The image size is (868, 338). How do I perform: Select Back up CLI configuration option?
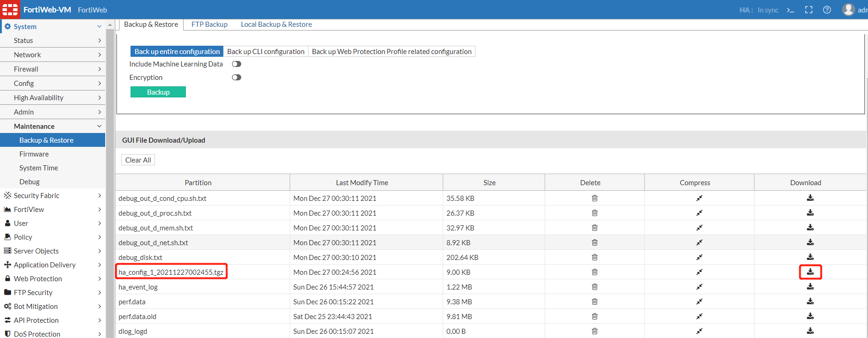pos(266,52)
